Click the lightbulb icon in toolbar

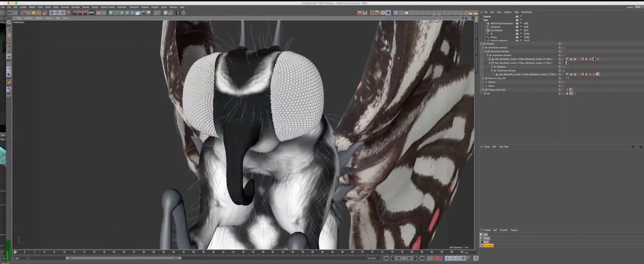178,13
